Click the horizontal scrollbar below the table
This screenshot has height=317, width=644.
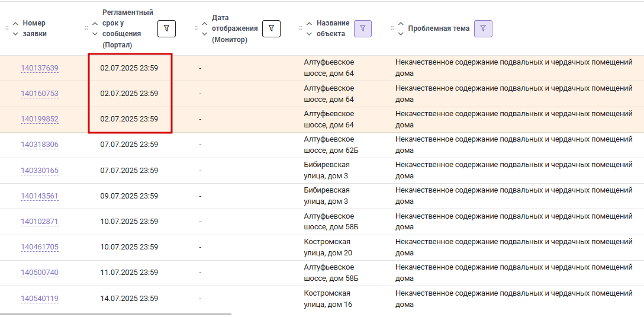tap(116, 314)
